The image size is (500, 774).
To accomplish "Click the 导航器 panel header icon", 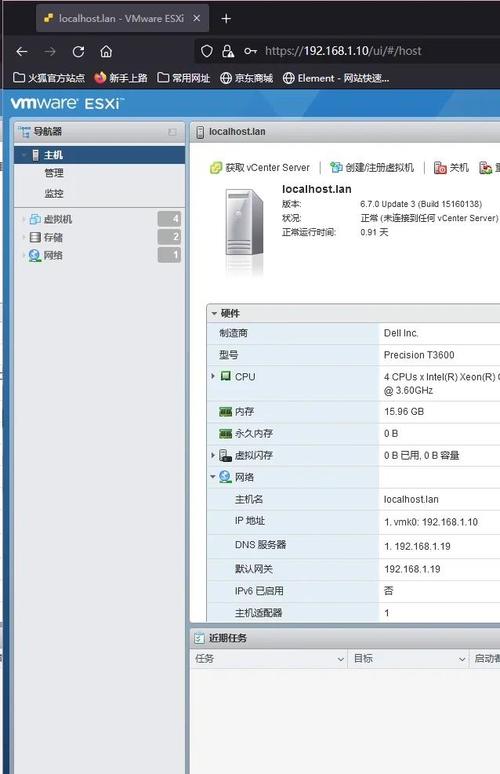I will (x=24, y=132).
